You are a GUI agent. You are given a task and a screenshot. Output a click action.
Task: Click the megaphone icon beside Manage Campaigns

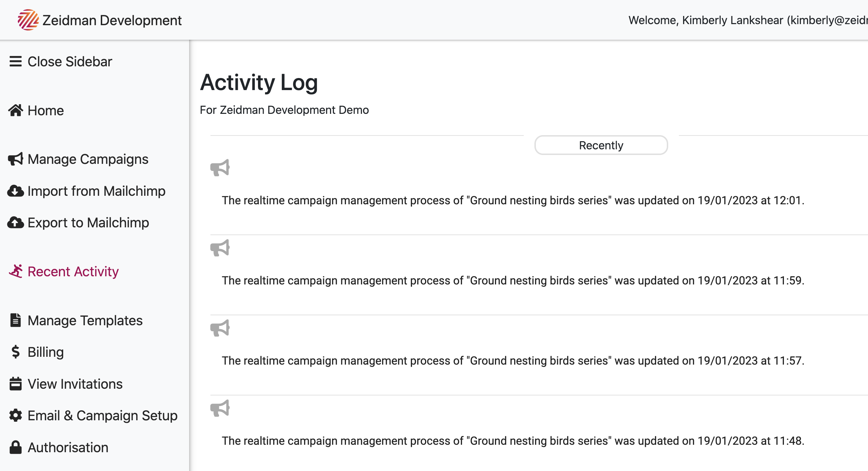(16, 159)
